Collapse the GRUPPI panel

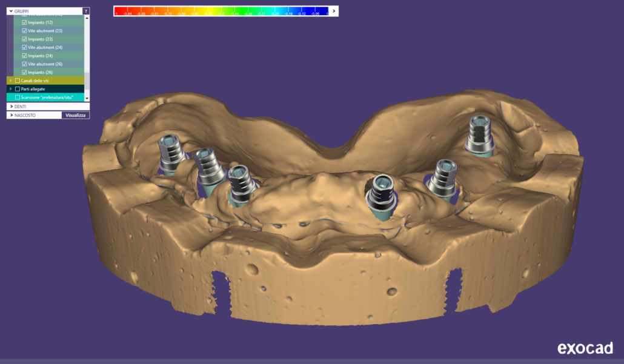click(x=11, y=11)
